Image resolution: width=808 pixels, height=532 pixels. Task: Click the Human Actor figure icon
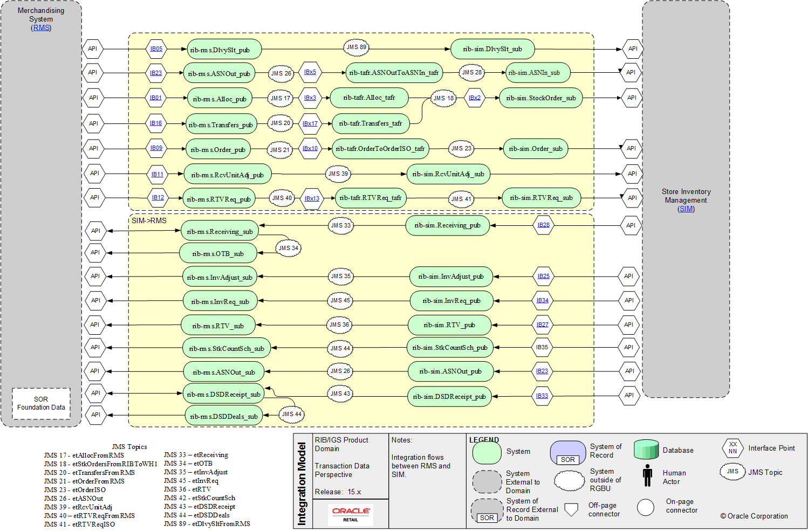pyautogui.click(x=647, y=476)
